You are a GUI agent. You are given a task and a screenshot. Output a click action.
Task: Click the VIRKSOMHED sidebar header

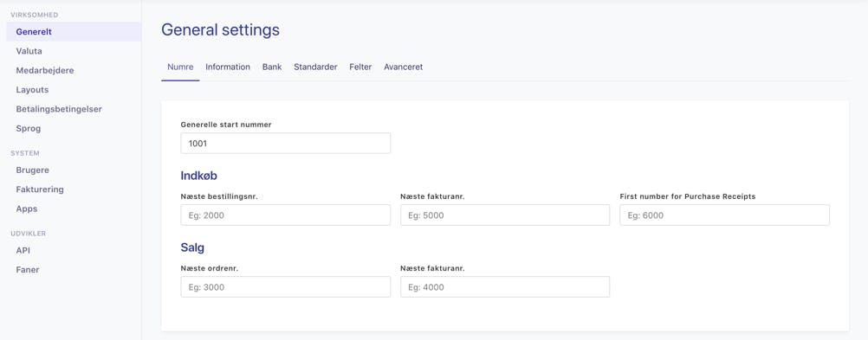pyautogui.click(x=35, y=15)
